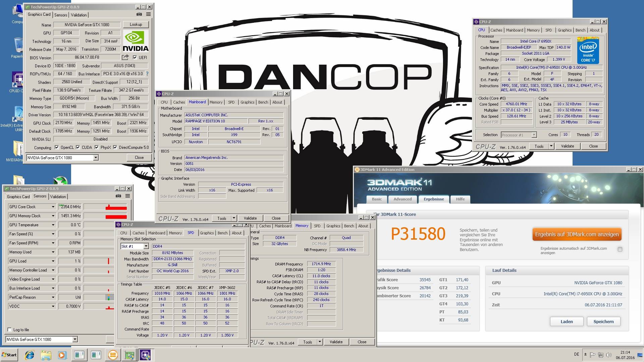Open the VDDC sensor dropdown
The height and width of the screenshot is (362, 644).
[53, 306]
